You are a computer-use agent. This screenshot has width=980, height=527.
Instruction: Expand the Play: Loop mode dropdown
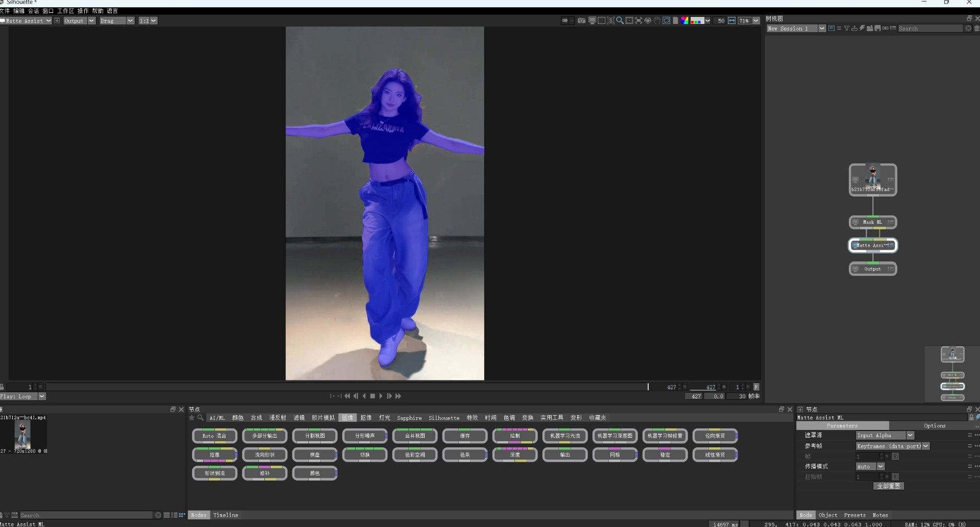(42, 397)
